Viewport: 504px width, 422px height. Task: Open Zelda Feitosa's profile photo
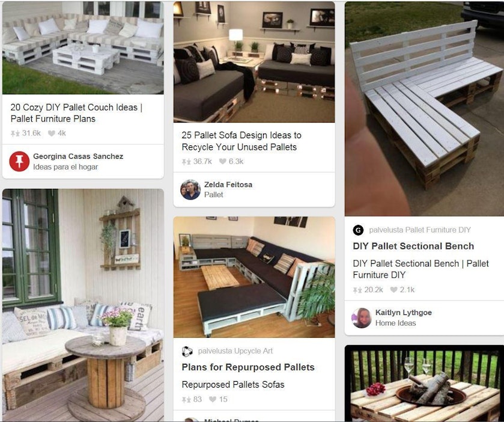point(190,190)
